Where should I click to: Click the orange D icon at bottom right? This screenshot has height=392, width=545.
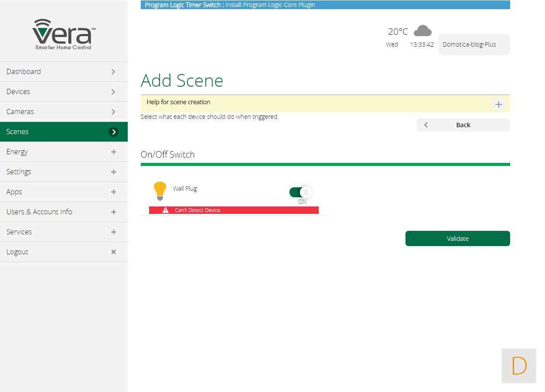518,366
